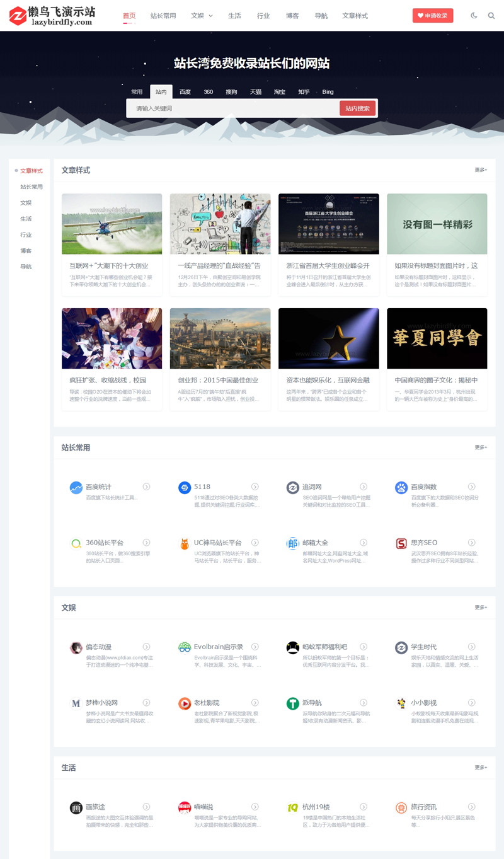
Task: Toggle dark mode moon icon
Action: click(x=474, y=16)
